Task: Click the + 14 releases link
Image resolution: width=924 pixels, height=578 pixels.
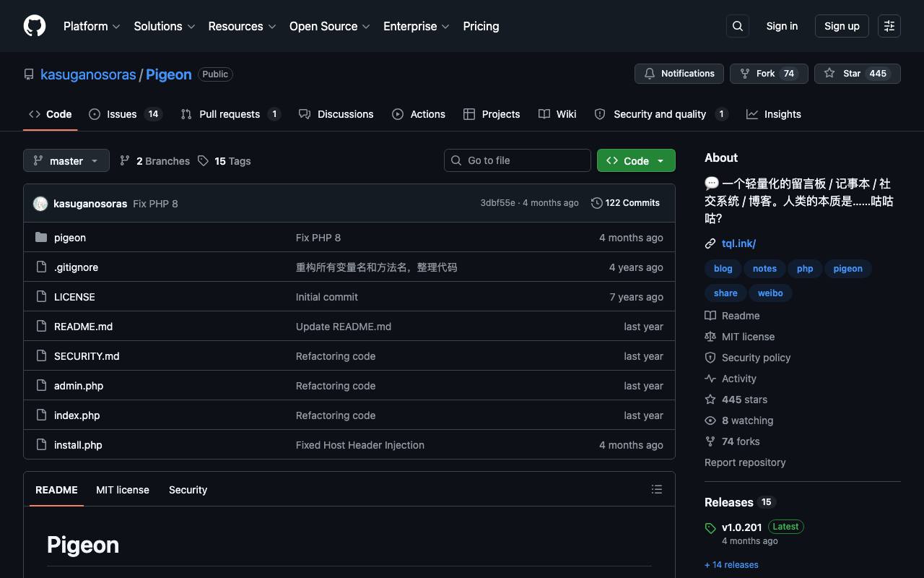Action: [x=731, y=565]
